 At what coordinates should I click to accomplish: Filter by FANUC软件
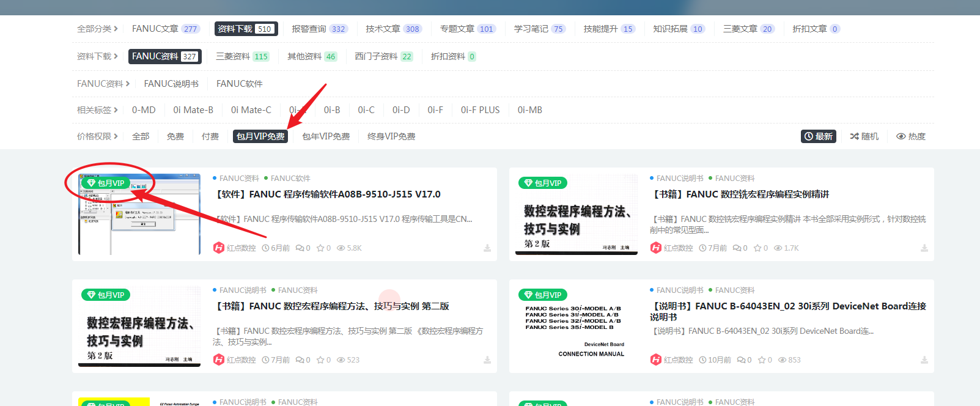tap(240, 84)
